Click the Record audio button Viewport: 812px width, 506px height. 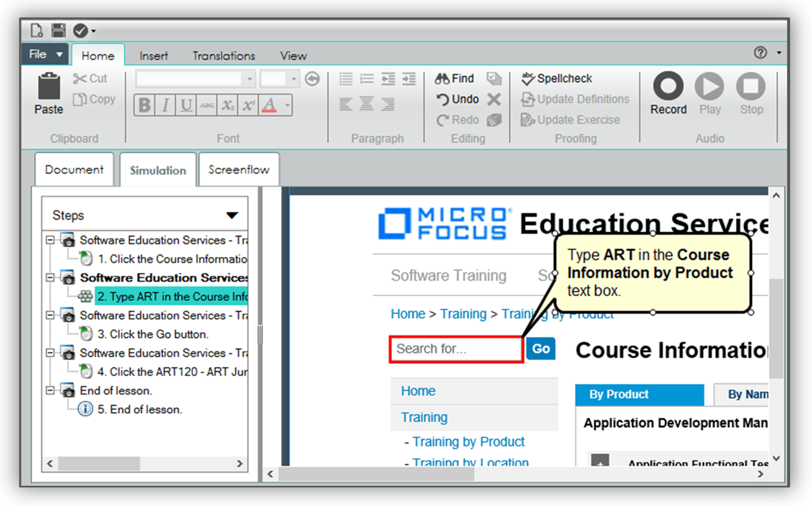tap(668, 87)
